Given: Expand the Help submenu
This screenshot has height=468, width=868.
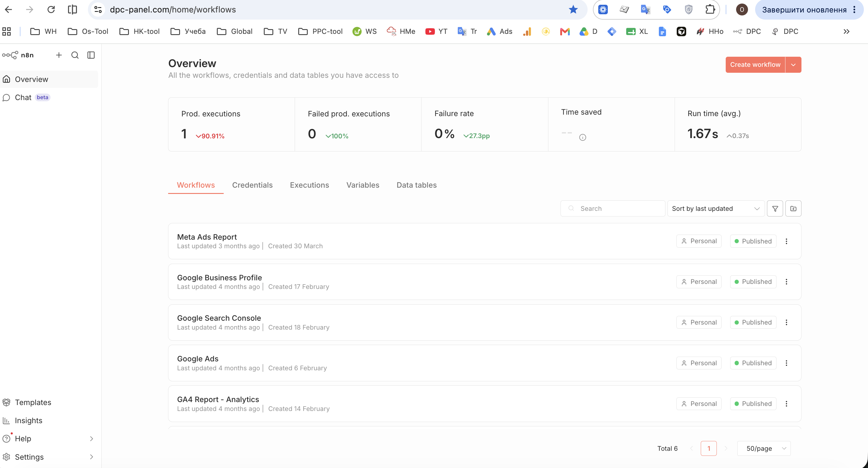Looking at the screenshot, I should tap(91, 439).
